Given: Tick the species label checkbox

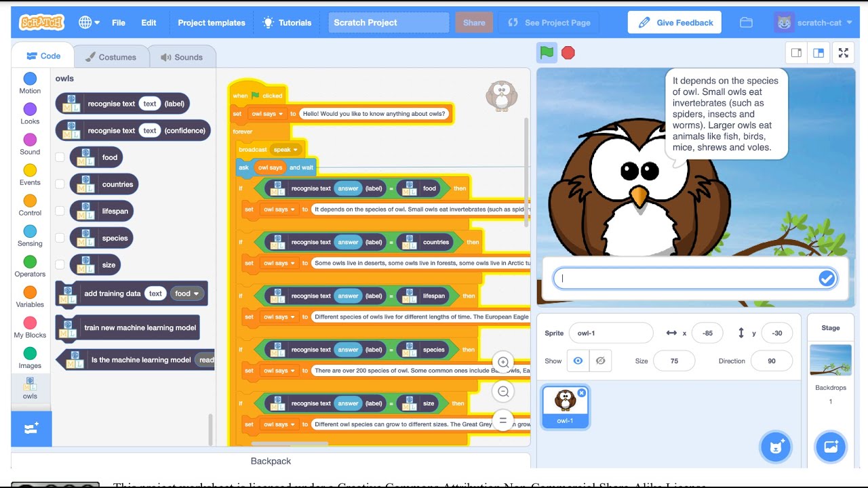Looking at the screenshot, I should [60, 238].
